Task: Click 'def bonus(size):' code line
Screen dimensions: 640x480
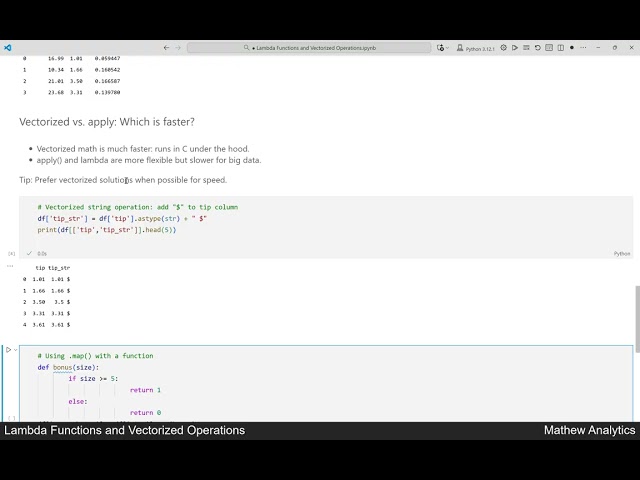Action: [68, 367]
